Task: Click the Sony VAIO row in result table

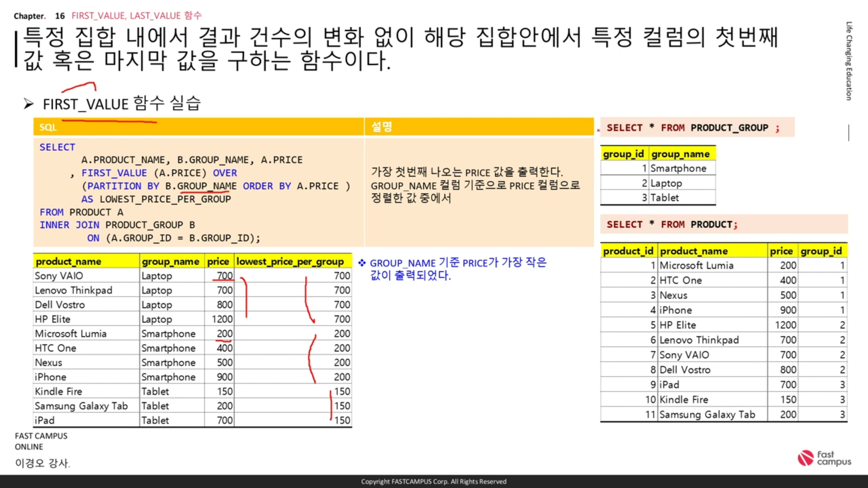Action: 59,276
